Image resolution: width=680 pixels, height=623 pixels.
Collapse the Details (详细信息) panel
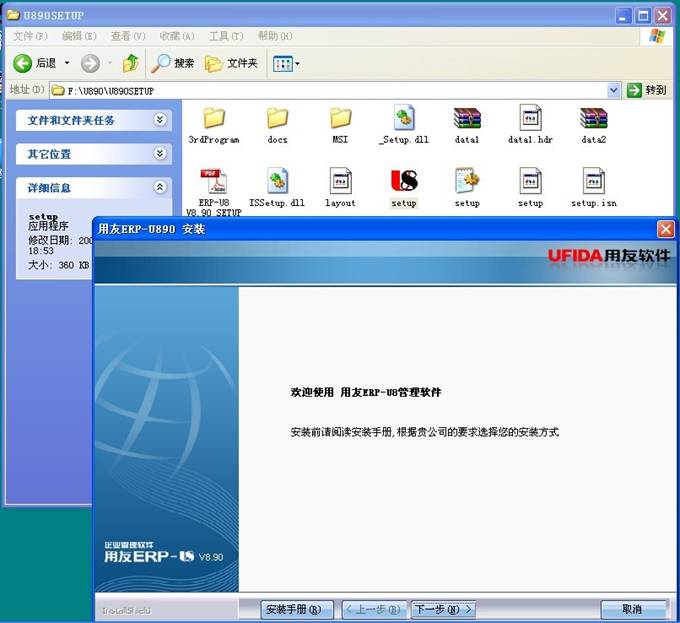(160, 187)
